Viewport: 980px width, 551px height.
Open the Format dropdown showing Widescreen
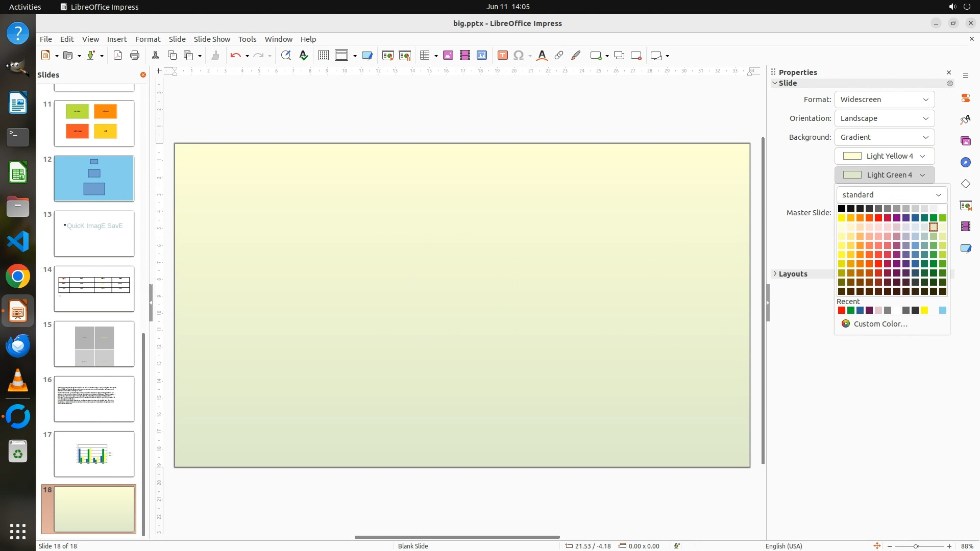[884, 99]
